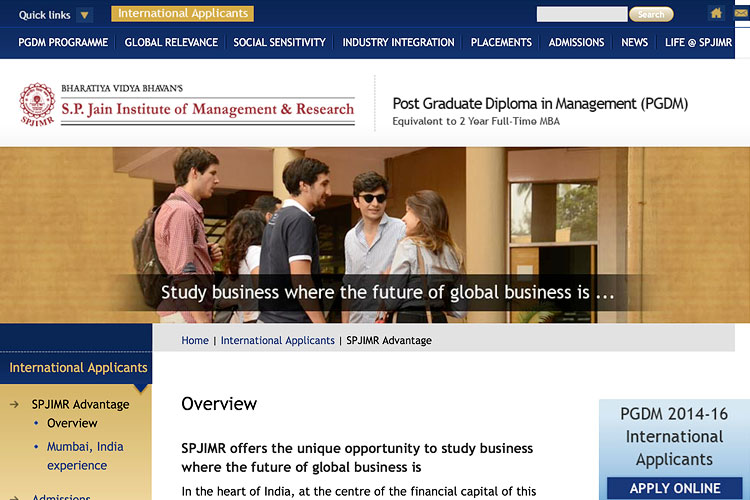Click the International Applicants top banner button
The image size is (750, 500).
[x=183, y=13]
